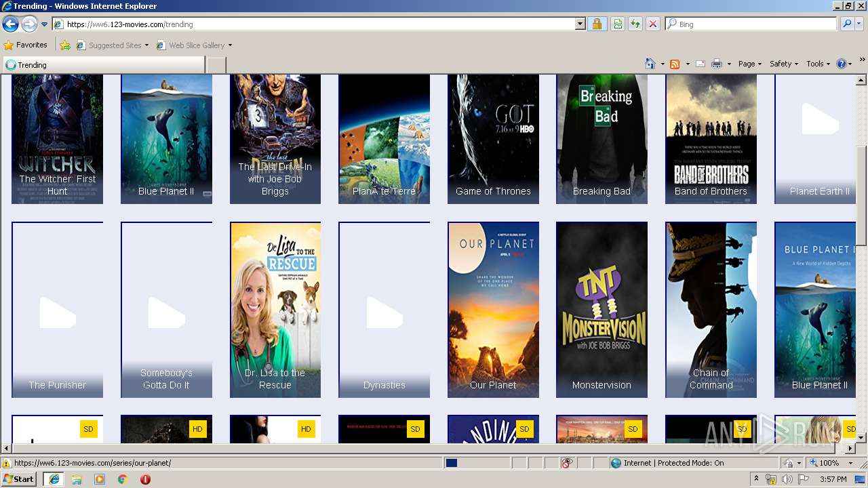
Task: Open the Planète Terre poster
Action: point(384,139)
